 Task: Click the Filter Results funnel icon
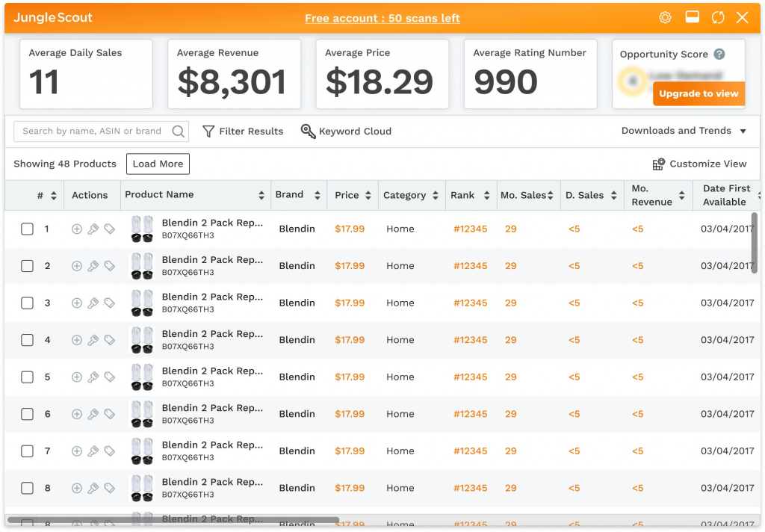[x=208, y=132]
